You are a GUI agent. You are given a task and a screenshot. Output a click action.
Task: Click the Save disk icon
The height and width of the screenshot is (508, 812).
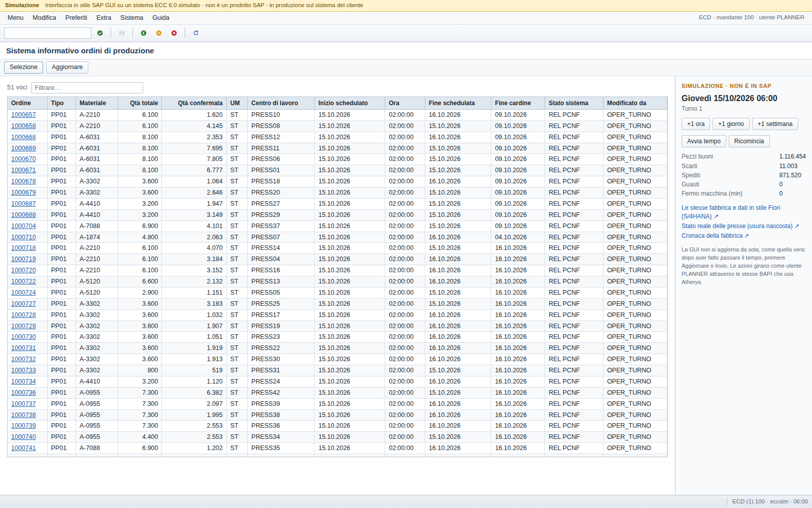tap(122, 33)
